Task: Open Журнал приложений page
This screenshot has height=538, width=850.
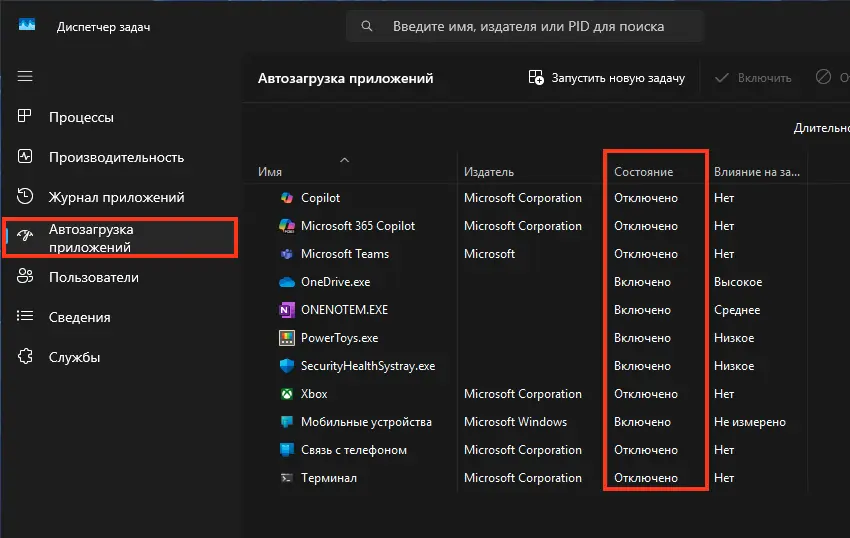Action: tap(116, 197)
